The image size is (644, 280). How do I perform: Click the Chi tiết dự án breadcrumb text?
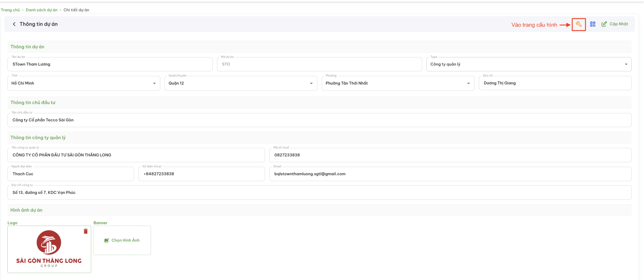(x=76, y=10)
